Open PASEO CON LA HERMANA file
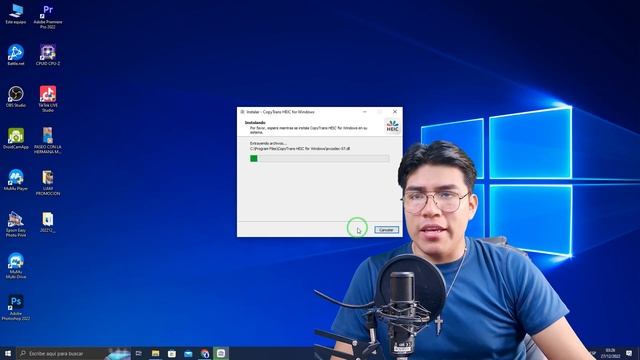Screen dimensions: 640x360 pos(48,140)
